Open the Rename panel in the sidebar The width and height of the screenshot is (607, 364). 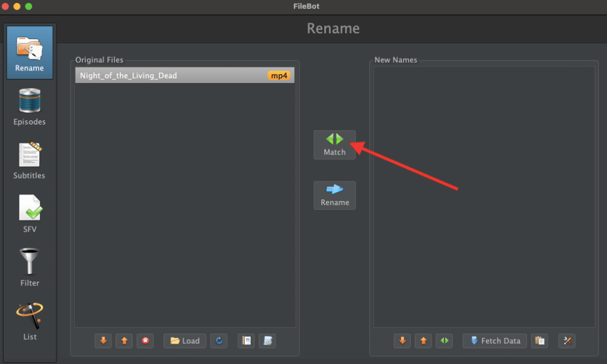coord(30,52)
